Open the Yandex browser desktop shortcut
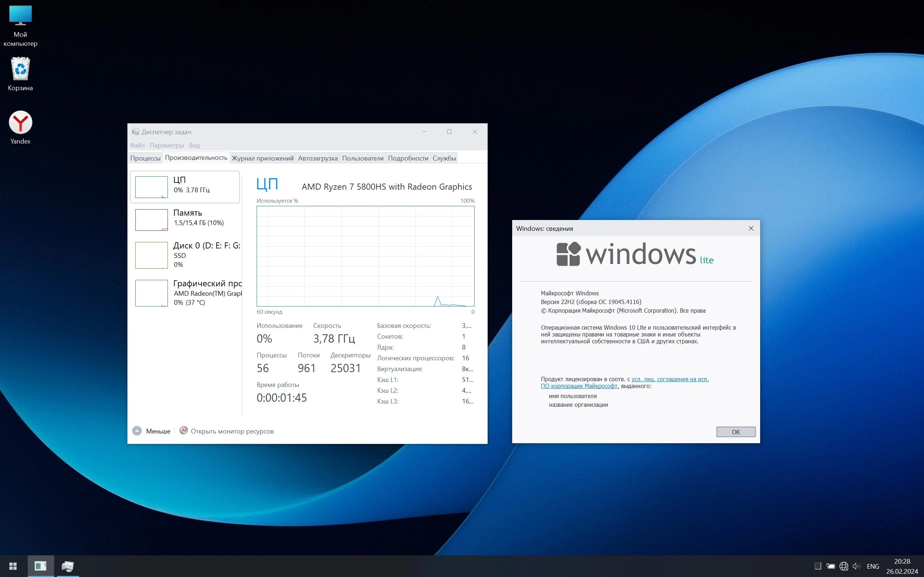Image resolution: width=924 pixels, height=577 pixels. [20, 123]
